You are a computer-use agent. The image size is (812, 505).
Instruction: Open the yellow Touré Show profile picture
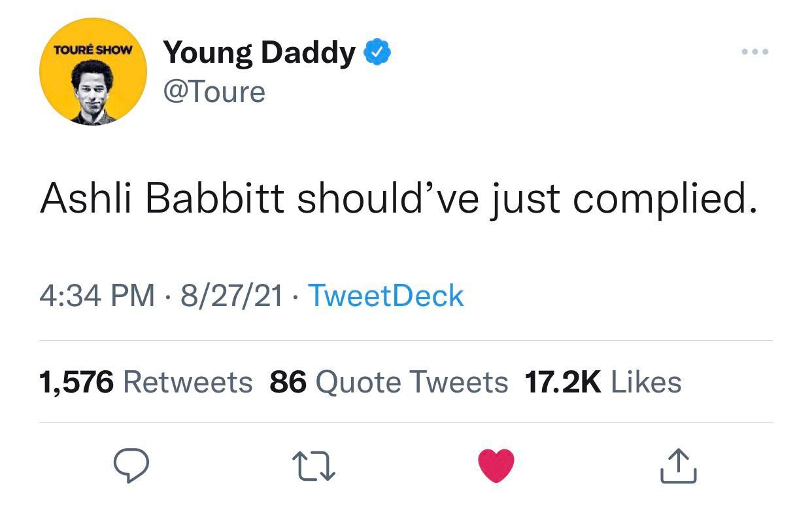(x=93, y=71)
